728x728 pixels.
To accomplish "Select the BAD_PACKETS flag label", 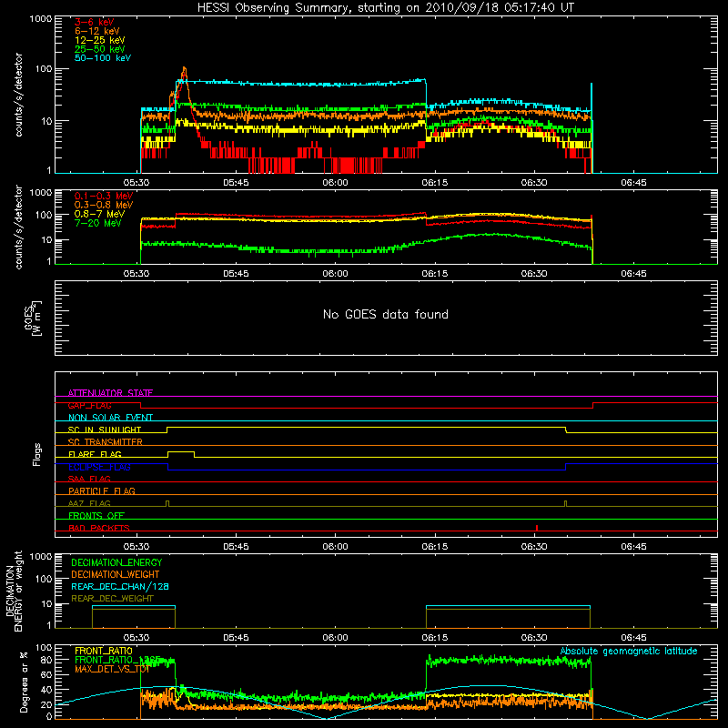I will tap(99, 528).
